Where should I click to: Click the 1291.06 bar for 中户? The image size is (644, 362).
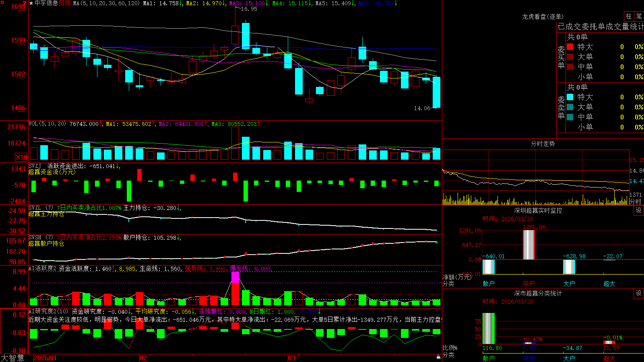tap(529, 245)
